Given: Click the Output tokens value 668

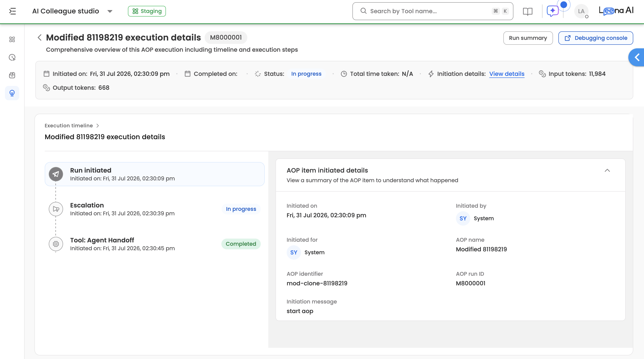Looking at the screenshot, I should tap(104, 88).
